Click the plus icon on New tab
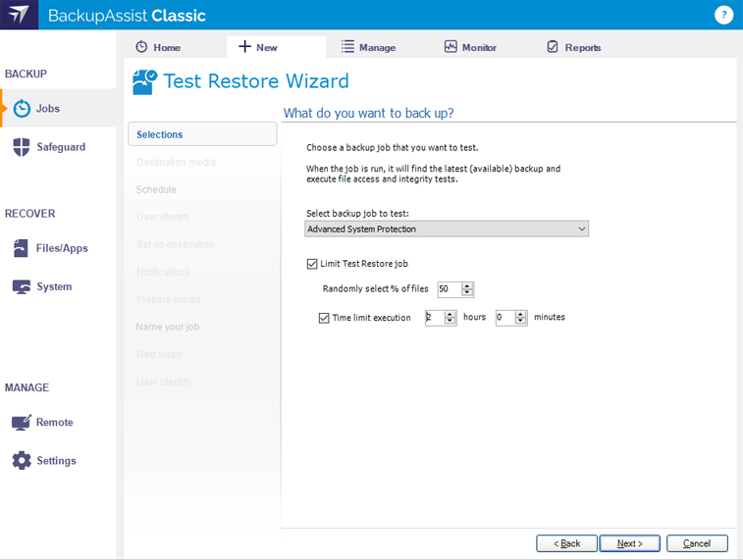 coord(244,46)
